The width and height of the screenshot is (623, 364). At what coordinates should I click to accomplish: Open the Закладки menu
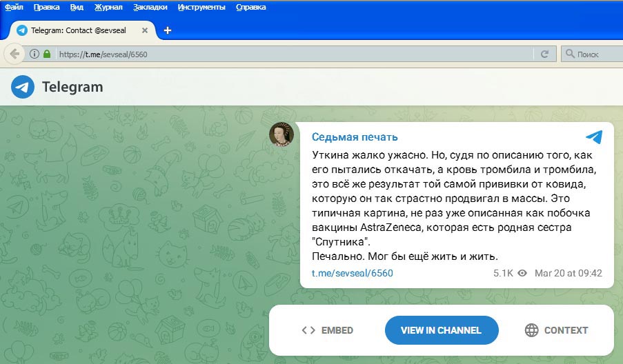(x=150, y=7)
